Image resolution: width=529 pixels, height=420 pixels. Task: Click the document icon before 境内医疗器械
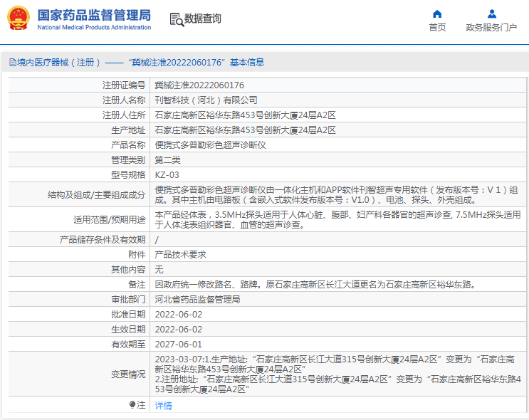(13, 63)
